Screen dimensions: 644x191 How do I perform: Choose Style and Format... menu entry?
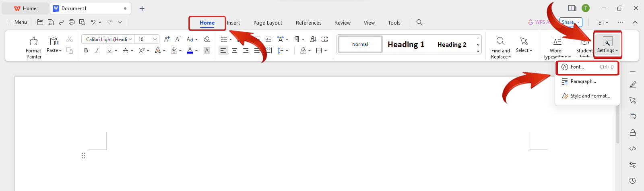588,96
